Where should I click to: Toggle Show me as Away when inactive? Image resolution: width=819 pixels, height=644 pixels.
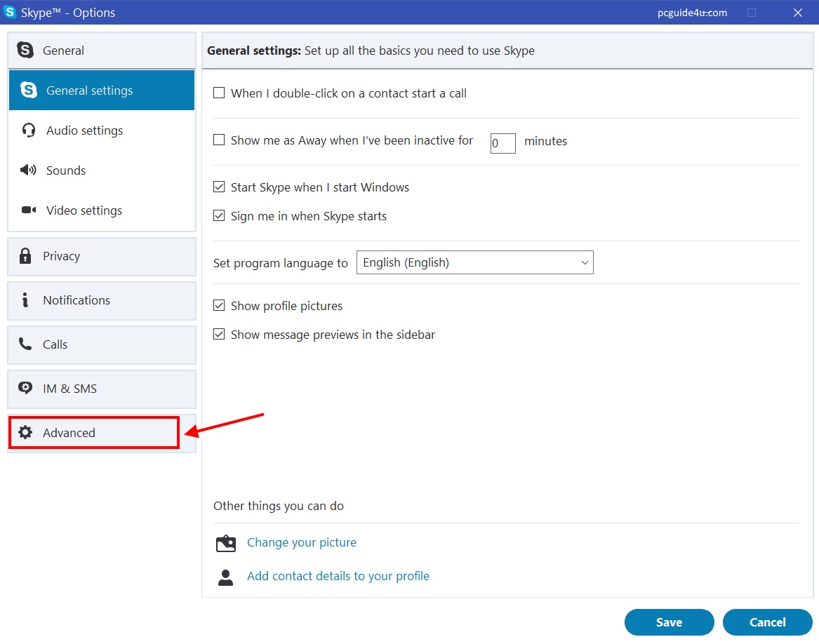click(x=219, y=140)
